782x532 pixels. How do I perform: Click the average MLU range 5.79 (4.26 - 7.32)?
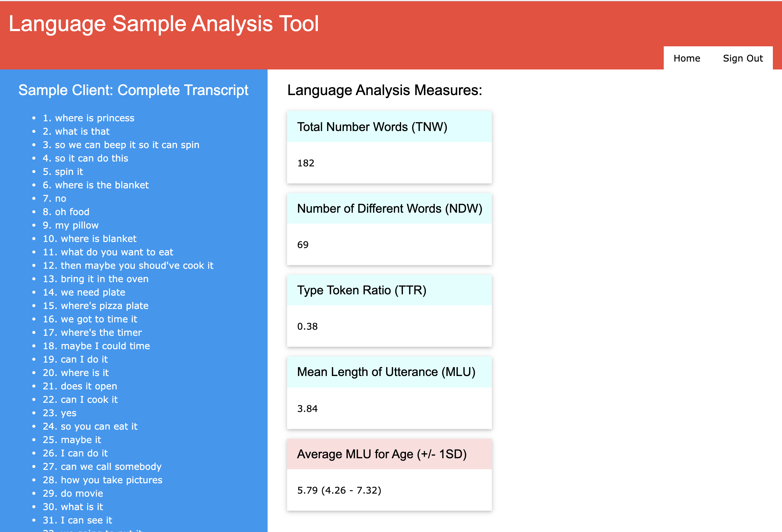click(339, 490)
